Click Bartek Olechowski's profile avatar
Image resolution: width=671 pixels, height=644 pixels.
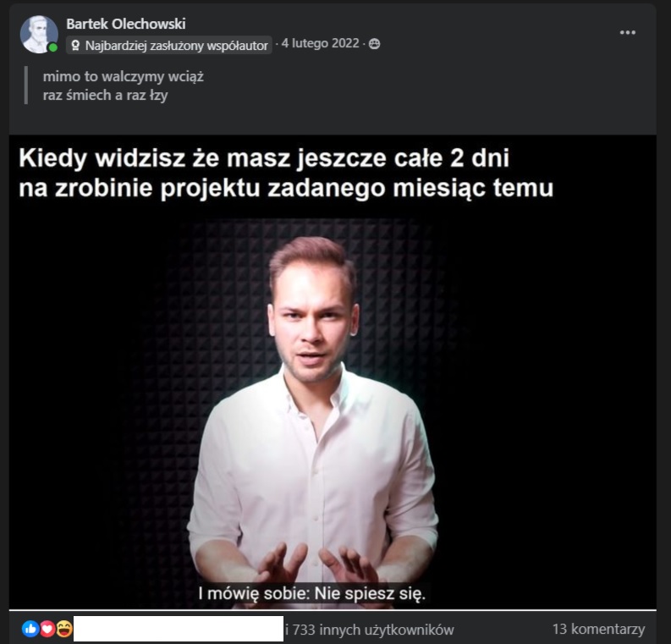(x=39, y=34)
